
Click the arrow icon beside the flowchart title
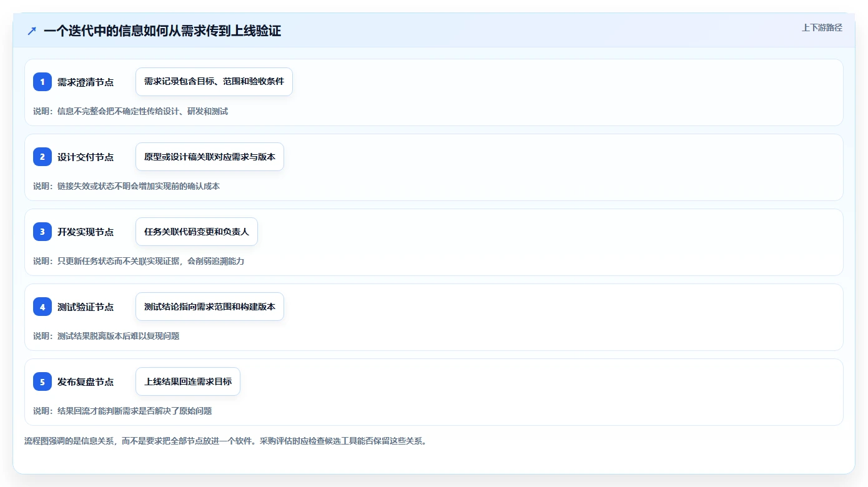(x=32, y=31)
